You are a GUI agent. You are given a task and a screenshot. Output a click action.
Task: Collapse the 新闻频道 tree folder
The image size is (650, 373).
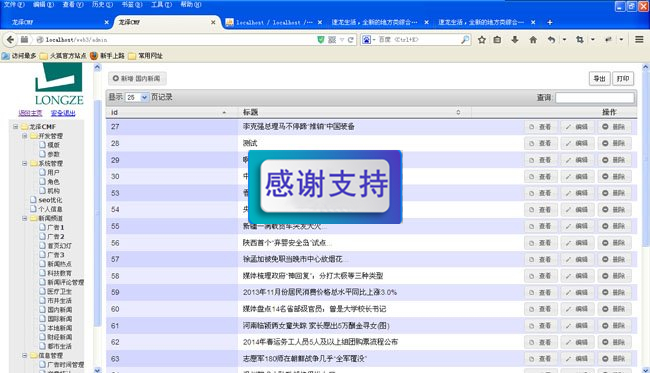coord(24,218)
